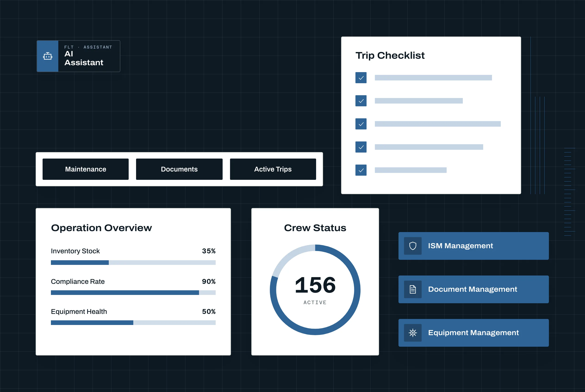This screenshot has height=392, width=585.
Task: Toggle the third Trip Checklist checkbox
Action: [361, 124]
